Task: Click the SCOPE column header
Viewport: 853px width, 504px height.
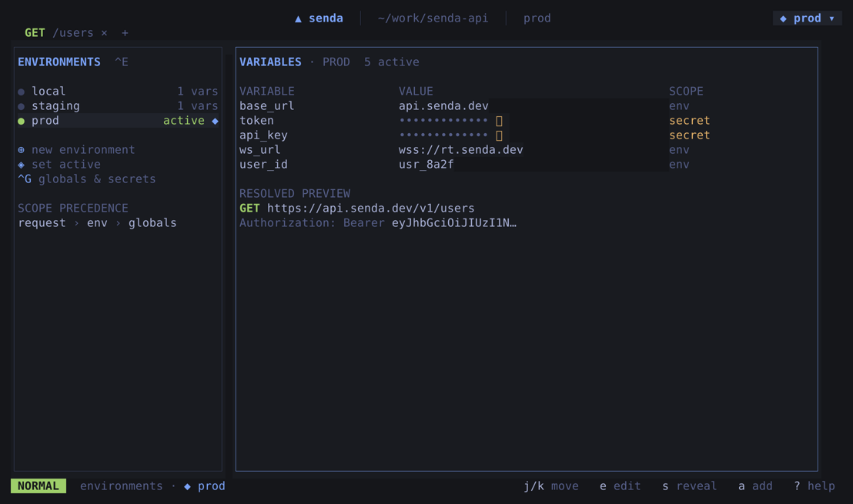Action: [686, 92]
